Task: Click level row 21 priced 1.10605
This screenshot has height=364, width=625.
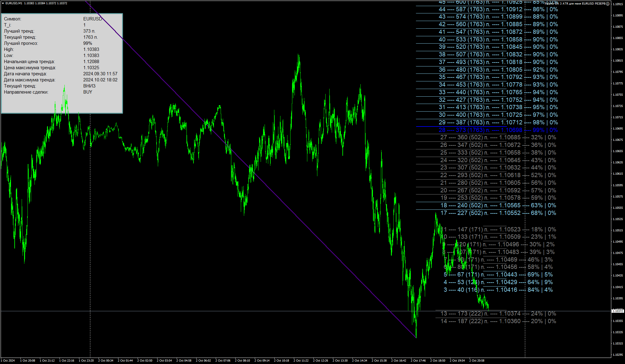Action: point(498,183)
